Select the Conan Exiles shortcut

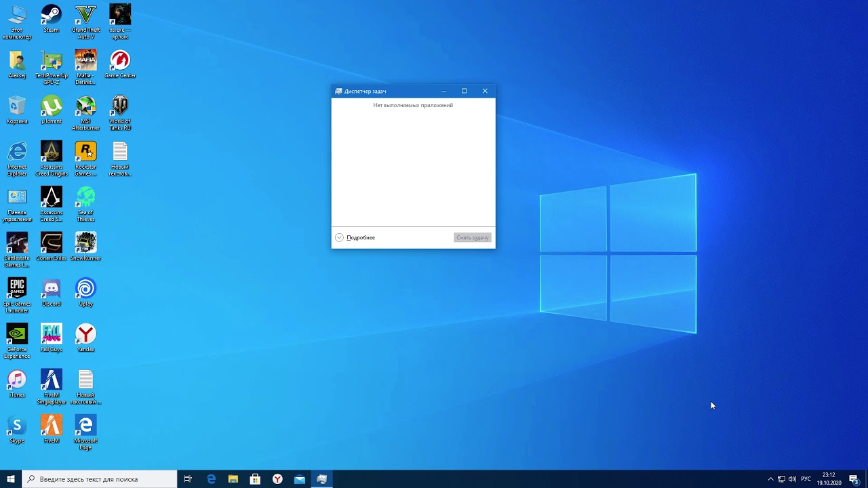point(51,246)
